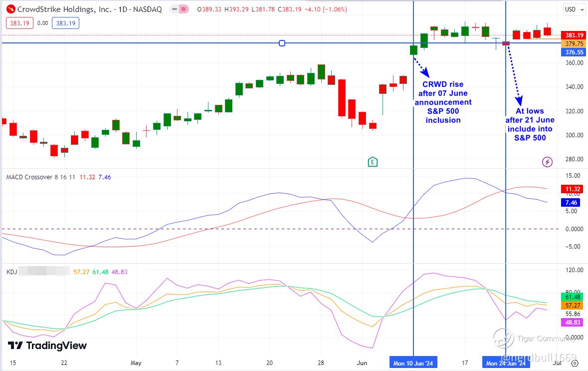Image resolution: width=588 pixels, height=371 pixels.
Task: Click the 280.00 price scale label
Action: 574,159
